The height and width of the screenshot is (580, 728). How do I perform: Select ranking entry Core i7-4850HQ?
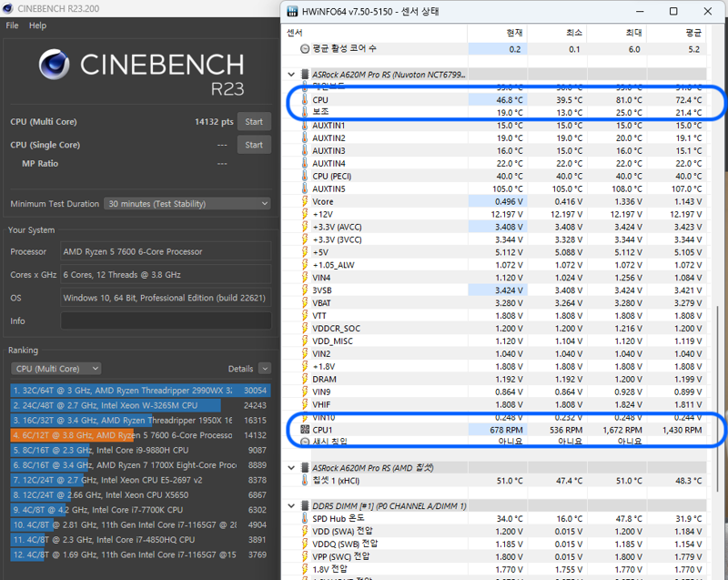point(140,540)
